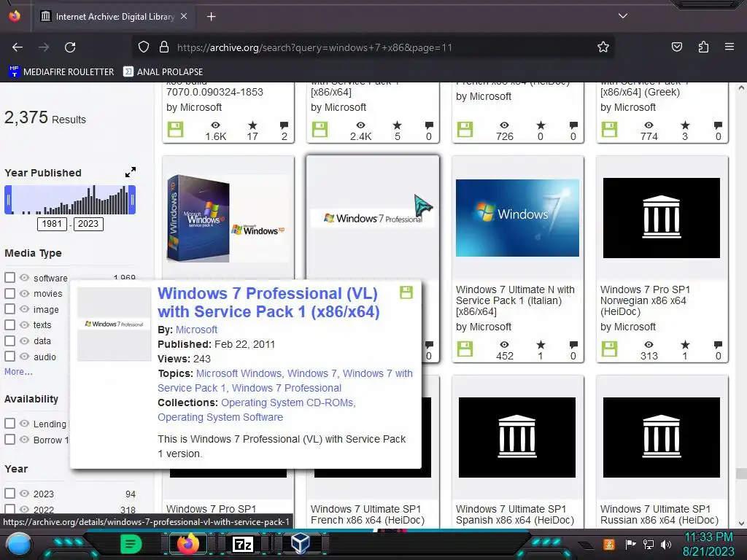Open the tracking protection shield icon
Image resolution: width=747 pixels, height=560 pixels.
tap(144, 47)
